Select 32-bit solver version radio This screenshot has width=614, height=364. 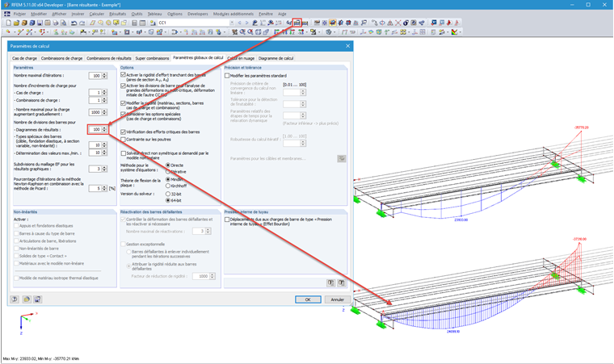click(168, 194)
